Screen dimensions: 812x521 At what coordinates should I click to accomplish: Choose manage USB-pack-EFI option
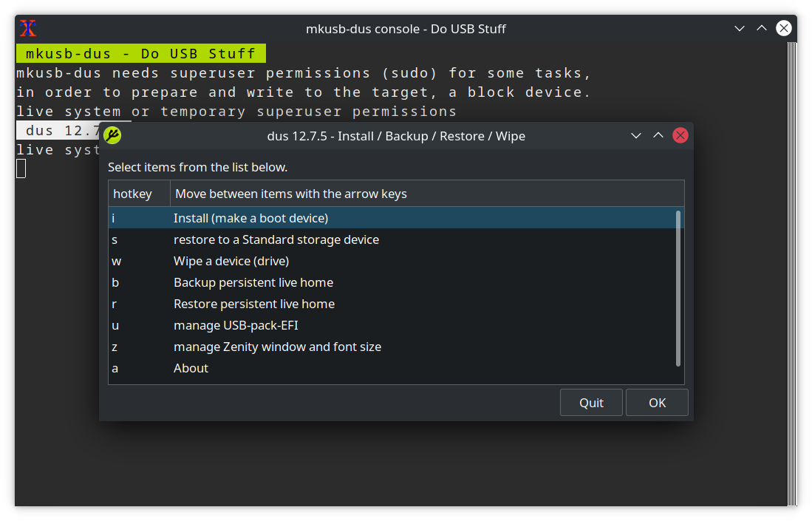[x=235, y=325]
